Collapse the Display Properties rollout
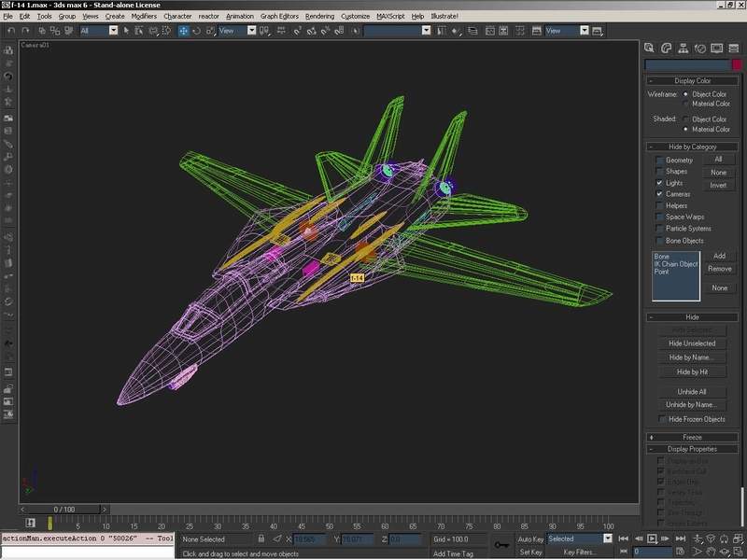Image resolution: width=747 pixels, height=560 pixels. [x=692, y=449]
